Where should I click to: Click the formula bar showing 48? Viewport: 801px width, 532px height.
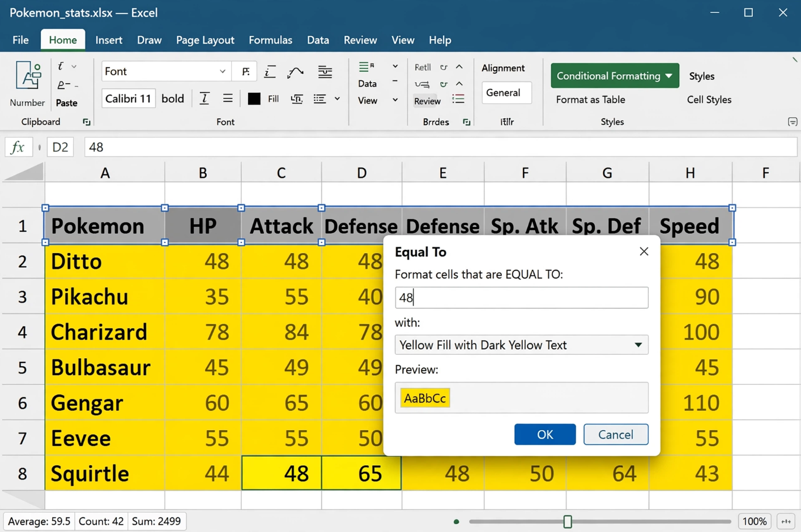[x=441, y=147]
